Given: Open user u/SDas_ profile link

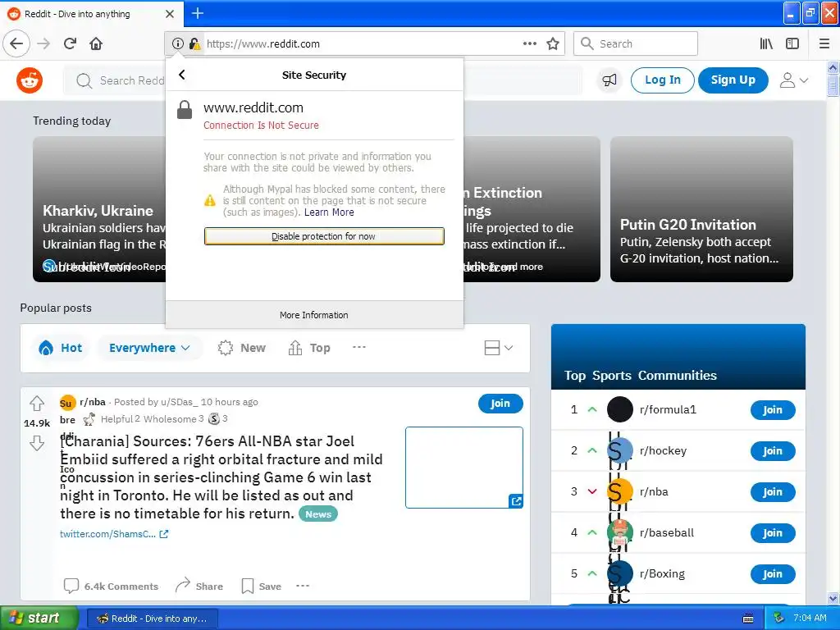Looking at the screenshot, I should 179,402.
